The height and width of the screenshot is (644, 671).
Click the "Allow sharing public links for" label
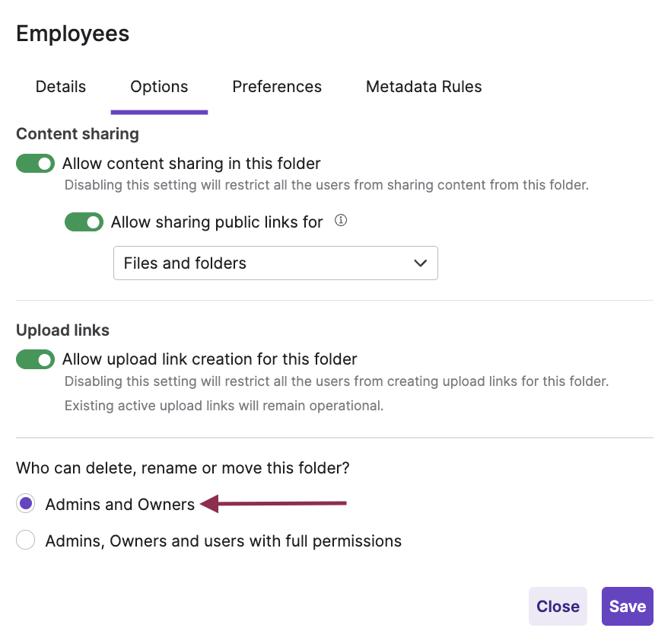tap(217, 222)
